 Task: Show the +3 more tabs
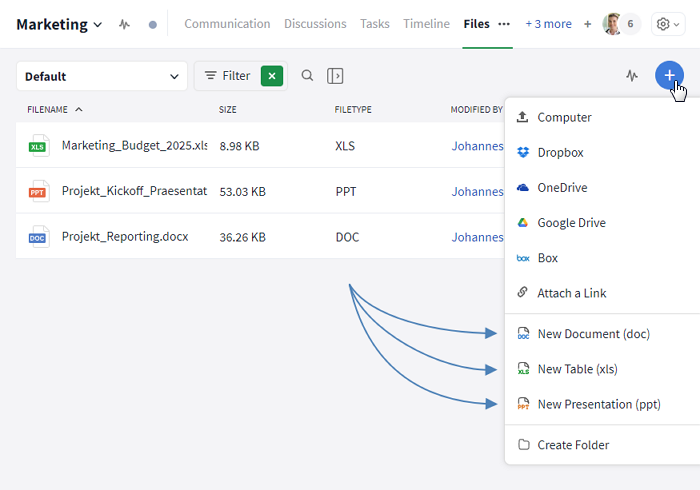point(548,24)
